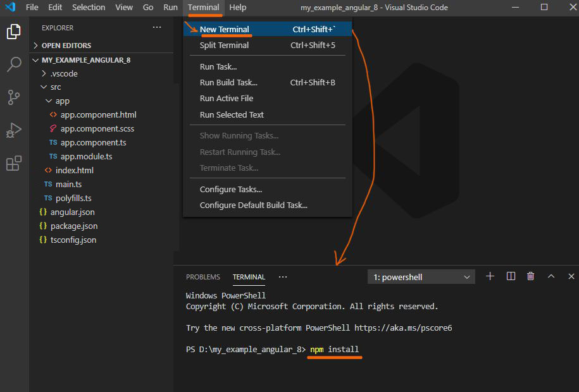
Task: Open package.json in the explorer
Action: 73,226
